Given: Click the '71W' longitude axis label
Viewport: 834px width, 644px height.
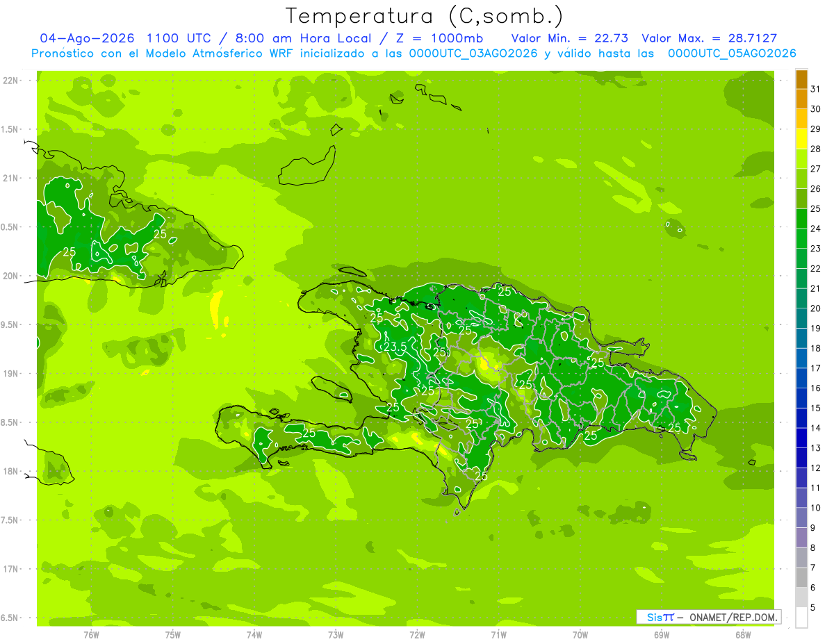Looking at the screenshot, I should (498, 635).
